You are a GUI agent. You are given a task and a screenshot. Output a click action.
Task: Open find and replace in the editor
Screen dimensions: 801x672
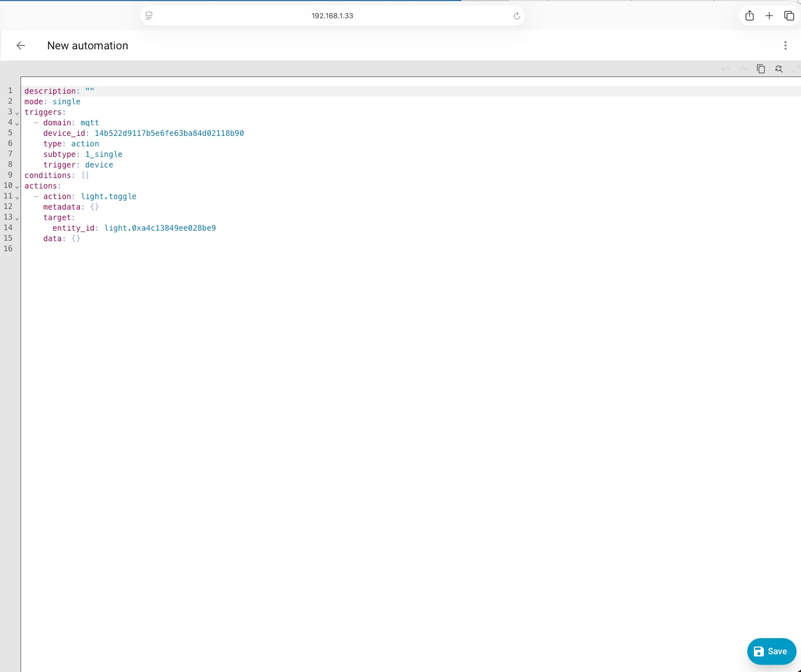[x=778, y=69]
